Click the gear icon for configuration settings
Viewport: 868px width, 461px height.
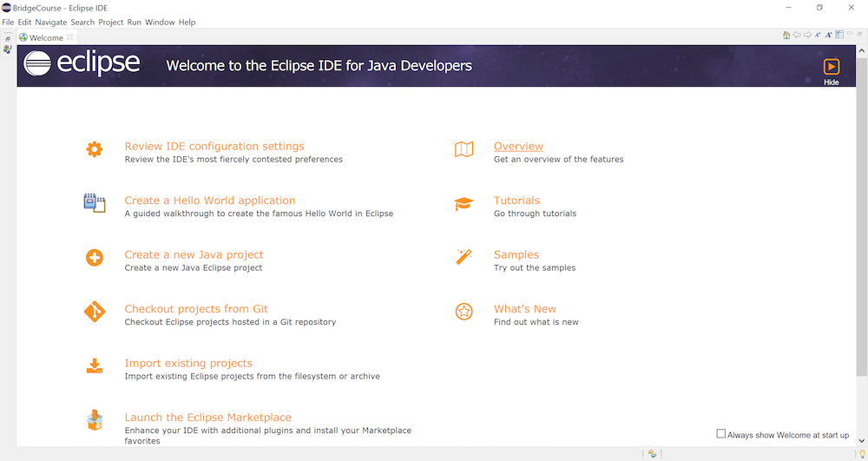(x=94, y=149)
